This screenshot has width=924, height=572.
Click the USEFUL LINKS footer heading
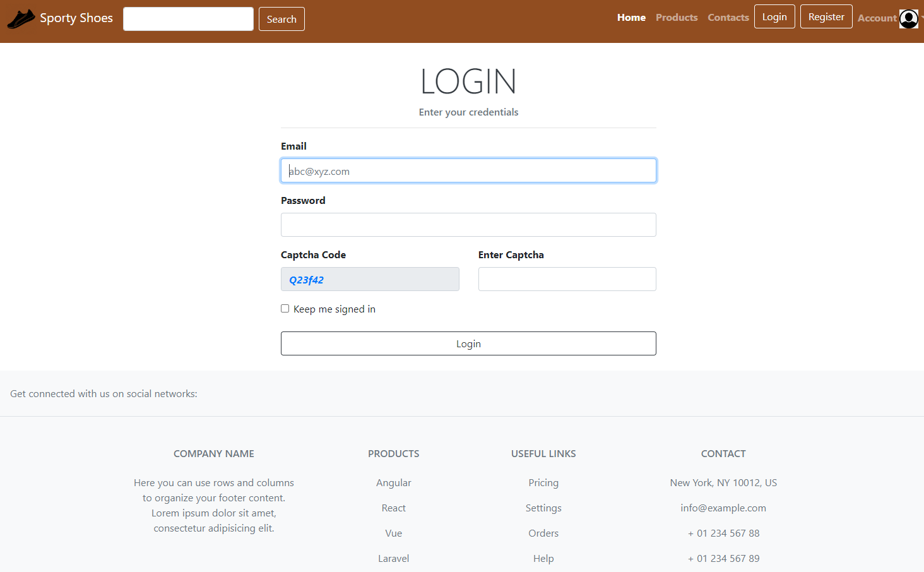click(x=543, y=454)
